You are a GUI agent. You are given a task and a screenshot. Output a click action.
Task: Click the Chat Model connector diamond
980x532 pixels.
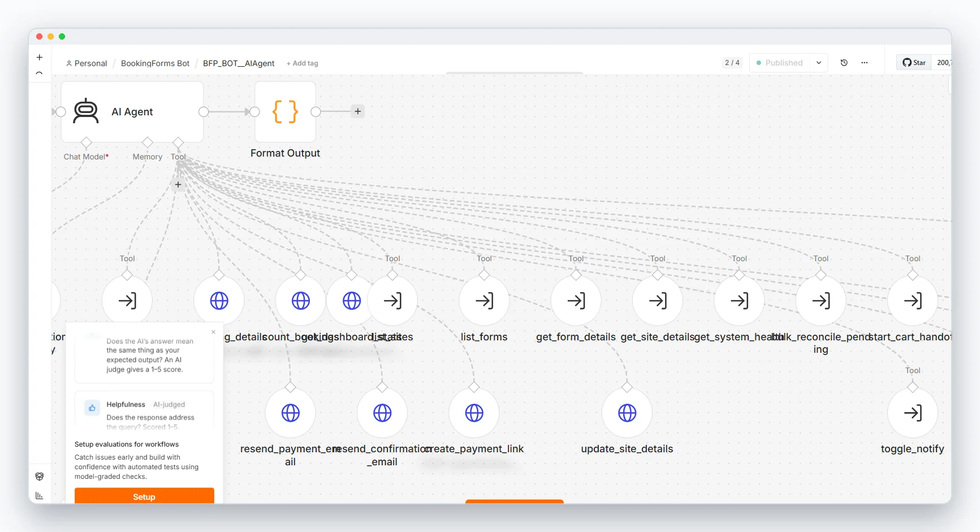(x=86, y=142)
